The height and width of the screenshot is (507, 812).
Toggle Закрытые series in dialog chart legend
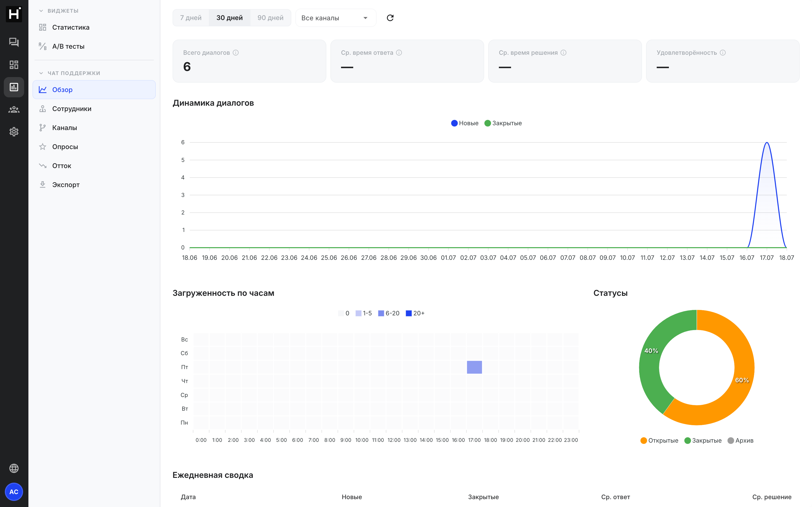(x=503, y=123)
